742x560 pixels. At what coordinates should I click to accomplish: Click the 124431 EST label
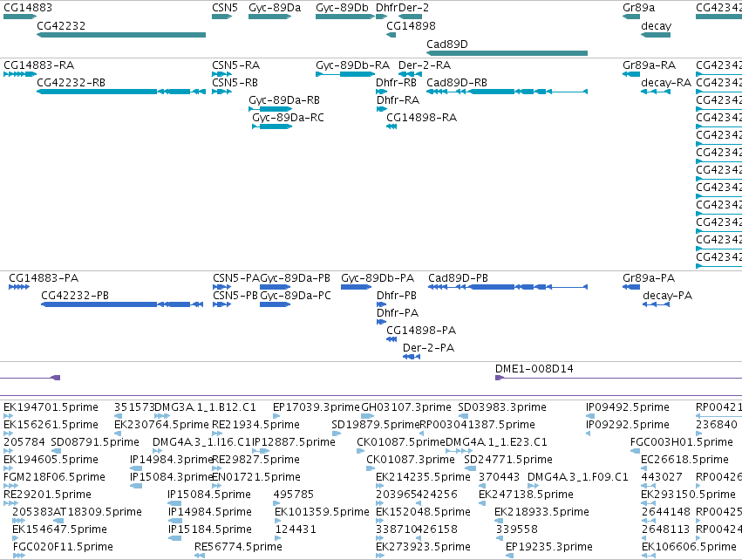coord(296,529)
